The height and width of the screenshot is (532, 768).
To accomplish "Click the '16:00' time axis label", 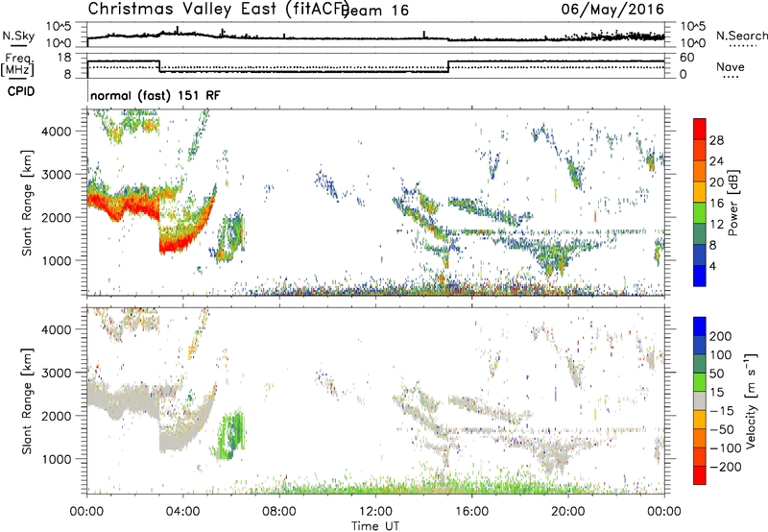I will point(471,512).
